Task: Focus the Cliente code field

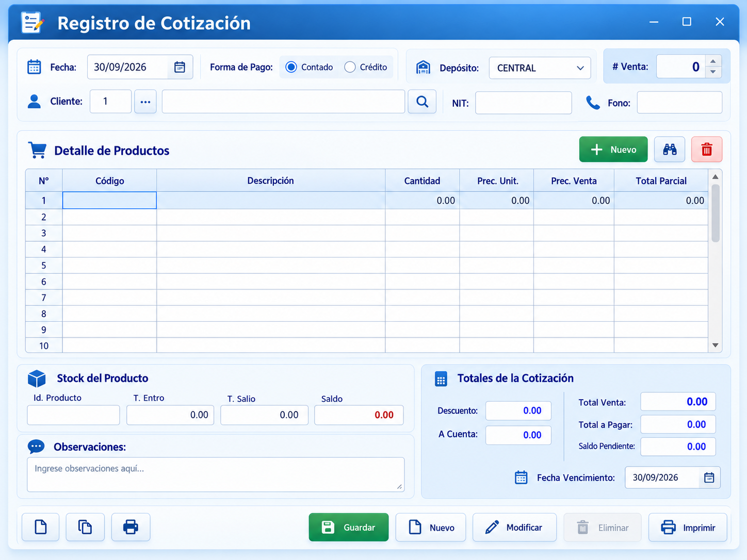Action: 110,102
